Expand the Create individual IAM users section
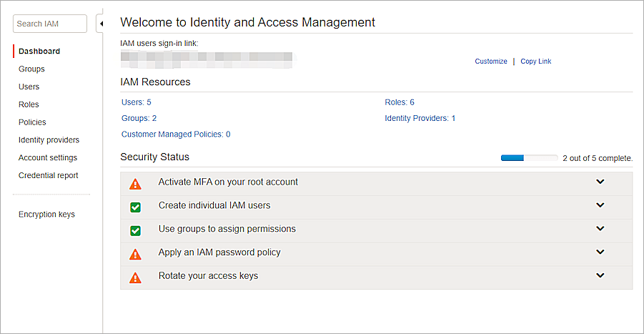Image resolution: width=644 pixels, height=334 pixels. (x=600, y=205)
